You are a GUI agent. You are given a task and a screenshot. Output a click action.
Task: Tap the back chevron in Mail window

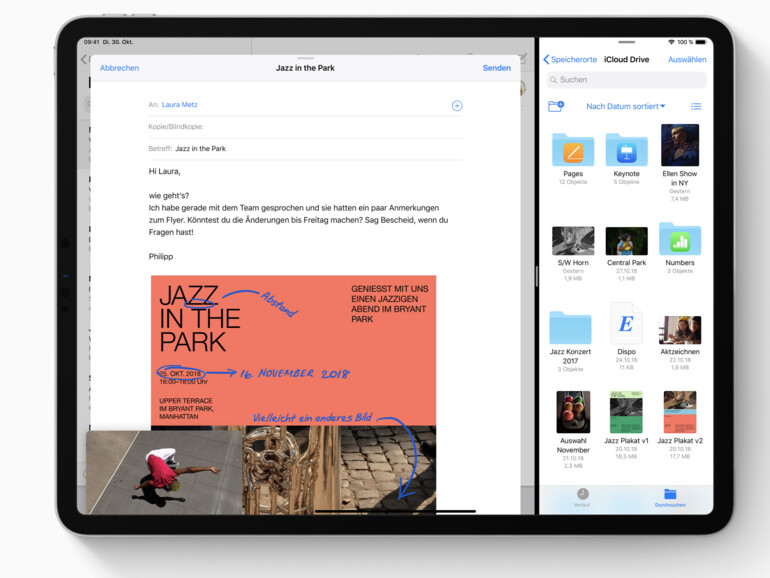pos(83,59)
